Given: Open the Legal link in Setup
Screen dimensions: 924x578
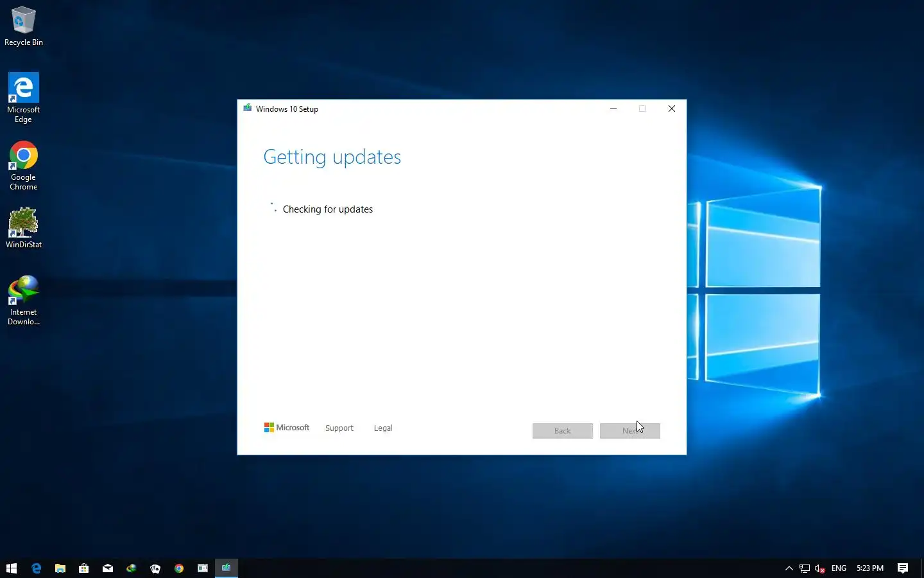Looking at the screenshot, I should click(x=383, y=428).
